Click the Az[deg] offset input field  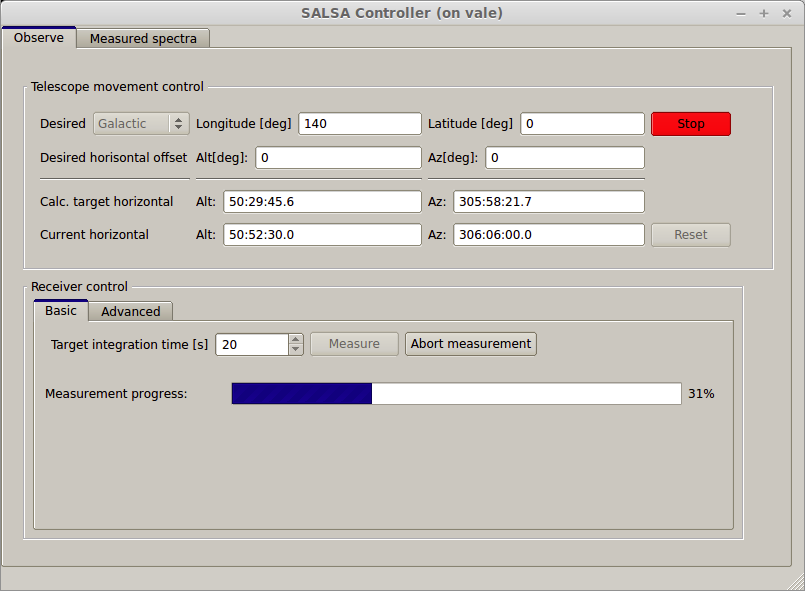(565, 158)
